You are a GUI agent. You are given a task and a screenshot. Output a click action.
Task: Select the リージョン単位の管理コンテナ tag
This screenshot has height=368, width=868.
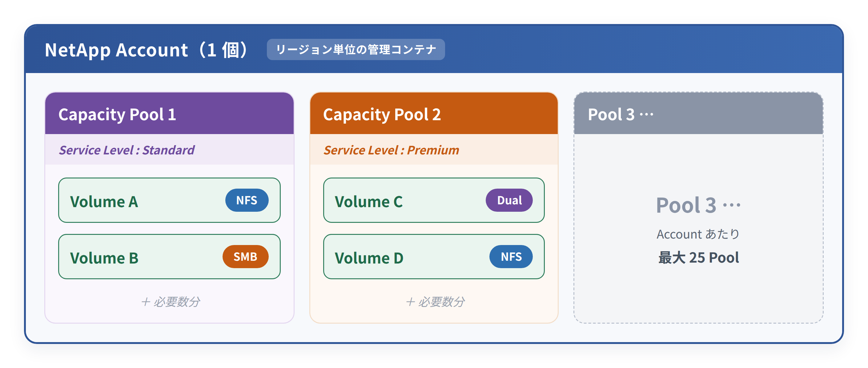point(356,50)
